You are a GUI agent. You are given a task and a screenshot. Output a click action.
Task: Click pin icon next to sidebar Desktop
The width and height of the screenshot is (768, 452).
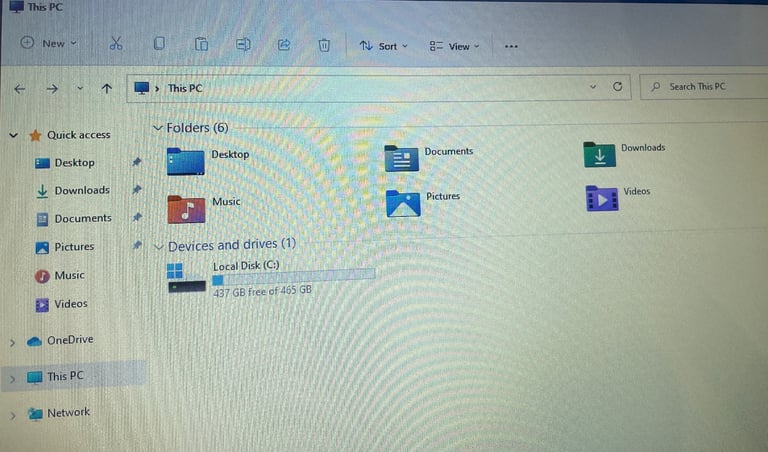click(x=137, y=162)
